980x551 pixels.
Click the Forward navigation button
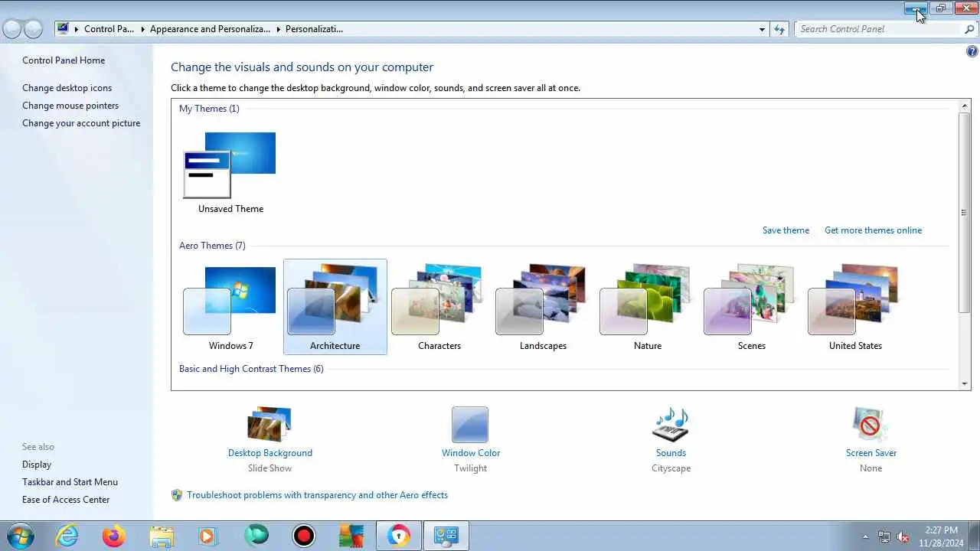click(x=33, y=29)
